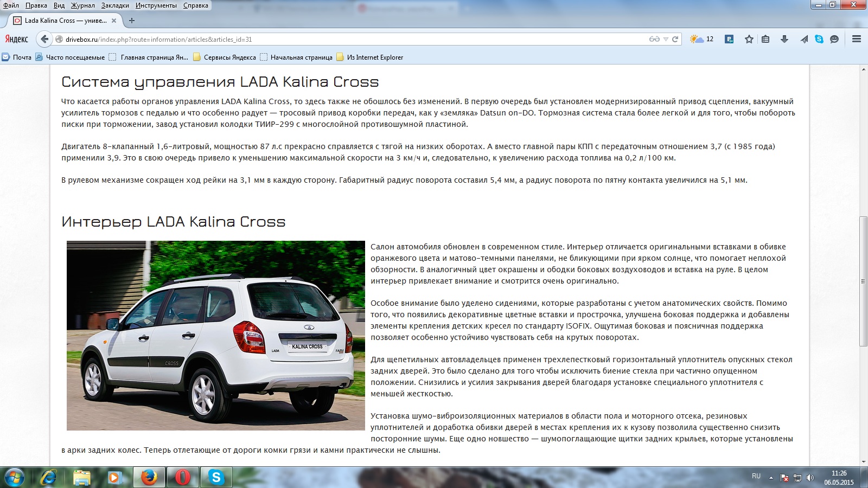868x488 pixels.
Task: Open Из Internet Explorer bookmark folder
Action: pyautogui.click(x=370, y=57)
